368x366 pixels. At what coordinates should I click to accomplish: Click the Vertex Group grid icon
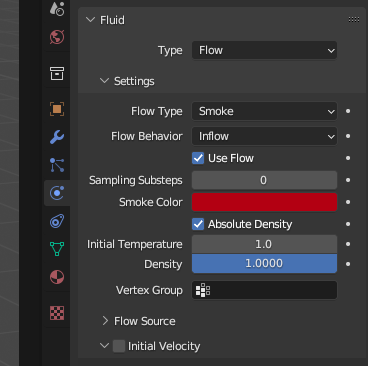point(203,290)
